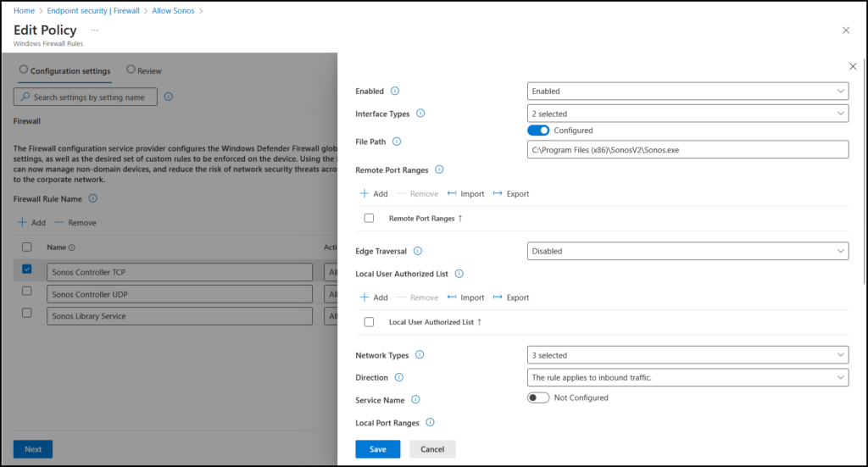Open the Edge Traversal dropdown

(687, 251)
